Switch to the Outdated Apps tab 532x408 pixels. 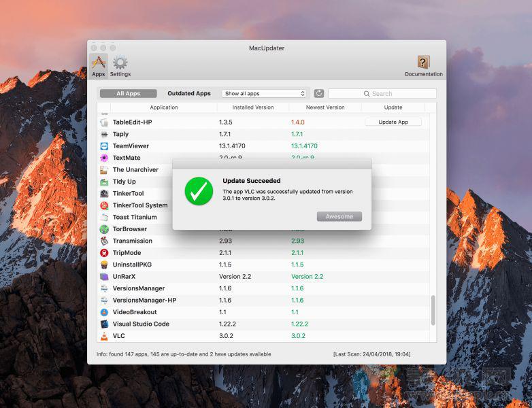[x=189, y=94]
